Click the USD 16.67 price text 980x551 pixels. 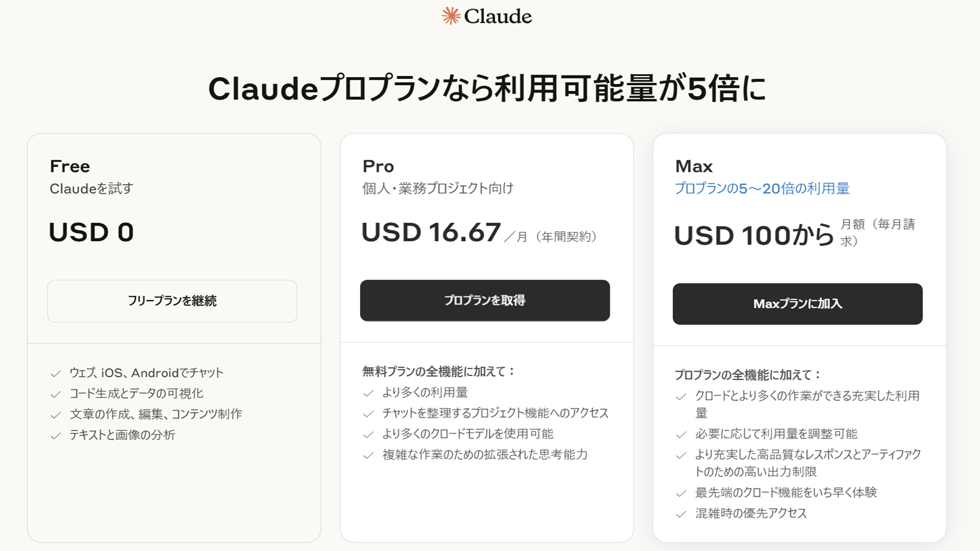[431, 233]
